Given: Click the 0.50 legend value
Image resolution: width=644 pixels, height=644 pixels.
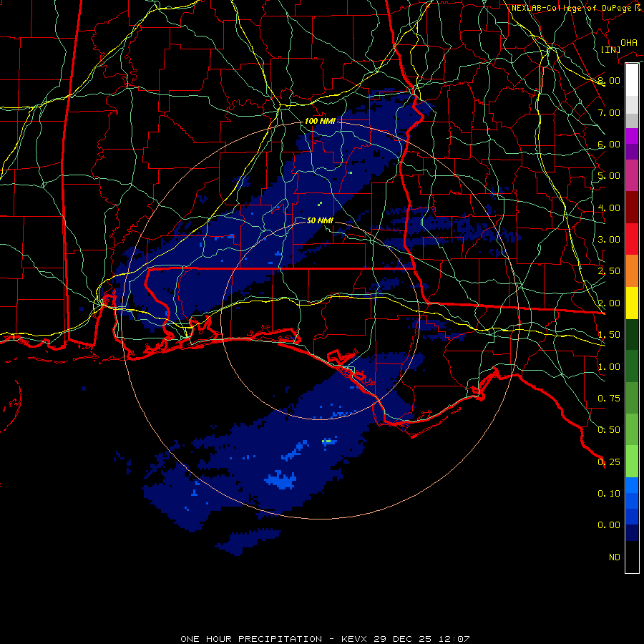Looking at the screenshot, I should 609,430.
